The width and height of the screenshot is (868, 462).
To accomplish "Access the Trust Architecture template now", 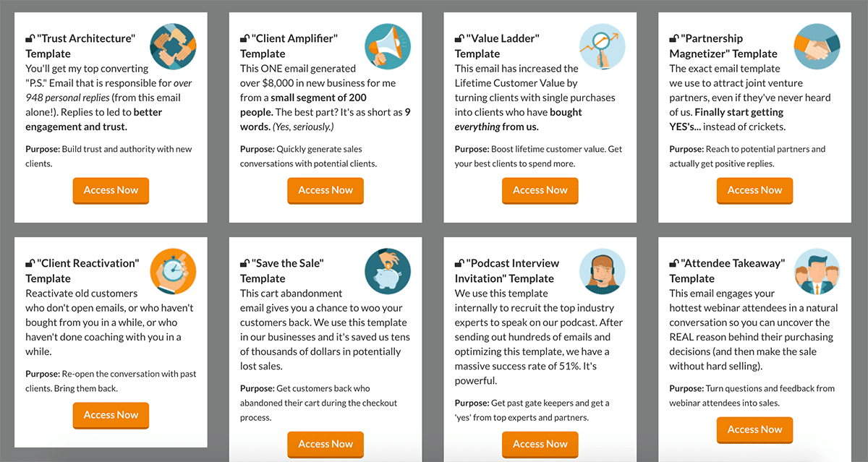I will point(111,190).
